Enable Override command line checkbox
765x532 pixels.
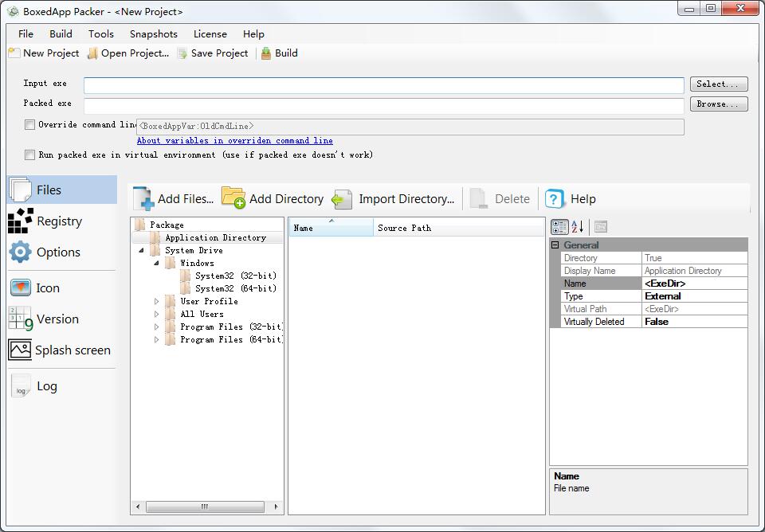[29, 125]
